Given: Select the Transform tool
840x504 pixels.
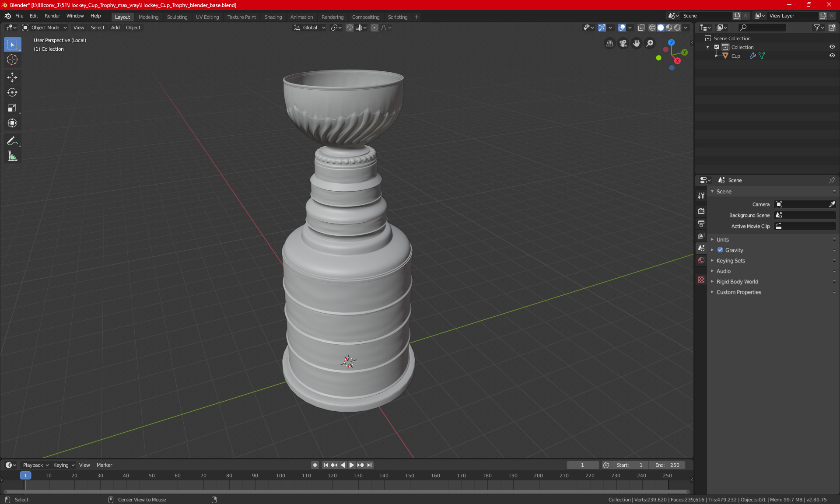Looking at the screenshot, I should pos(12,123).
